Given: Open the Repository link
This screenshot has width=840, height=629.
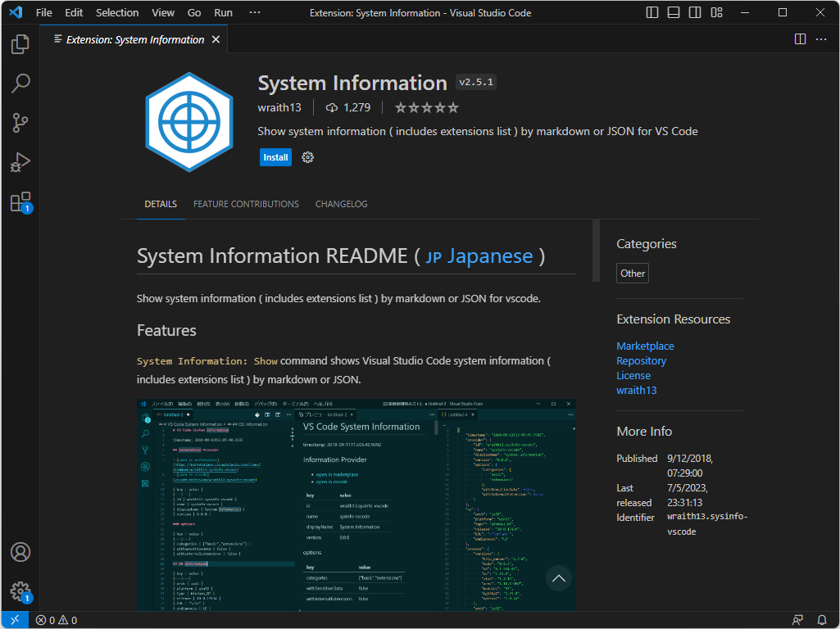Looking at the screenshot, I should (x=641, y=360).
